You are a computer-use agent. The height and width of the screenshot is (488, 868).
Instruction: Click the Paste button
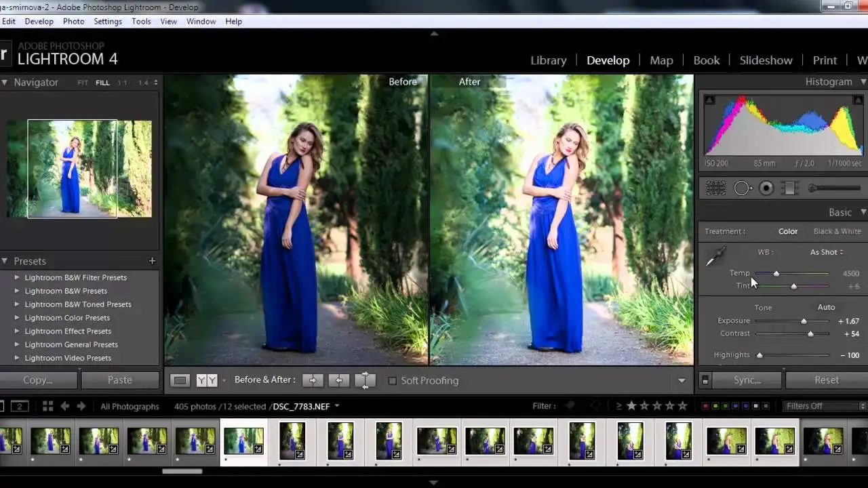tap(120, 380)
